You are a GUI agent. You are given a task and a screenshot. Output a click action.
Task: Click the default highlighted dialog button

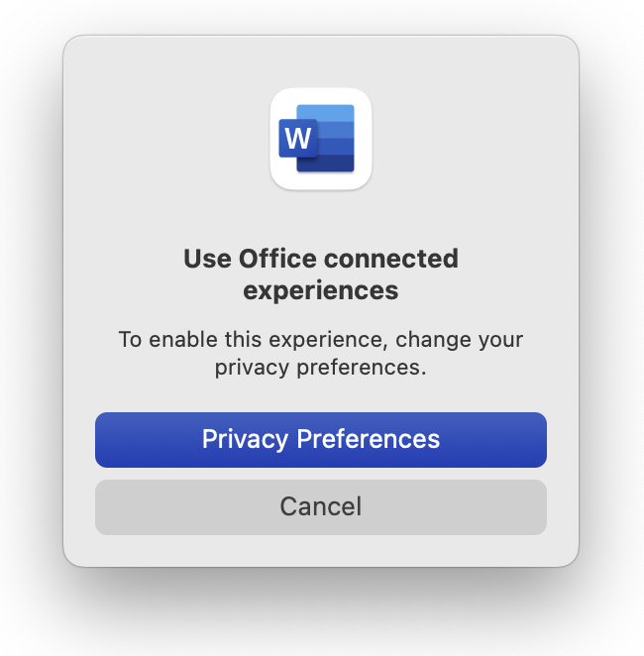point(321,439)
